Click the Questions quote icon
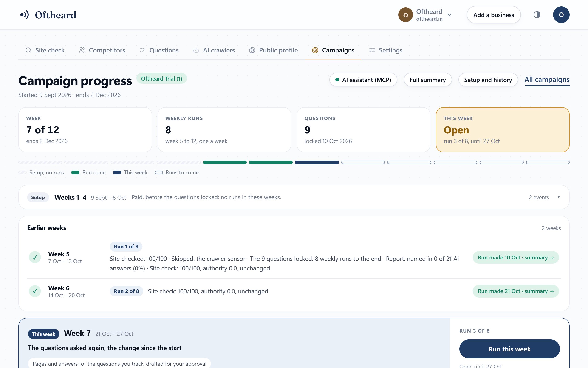The width and height of the screenshot is (588, 368). 142,50
